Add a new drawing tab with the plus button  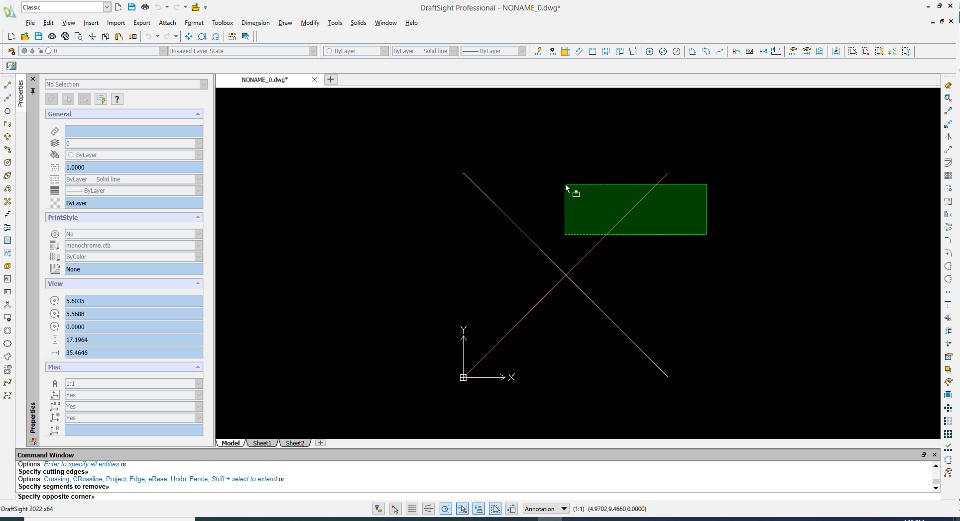tap(331, 79)
